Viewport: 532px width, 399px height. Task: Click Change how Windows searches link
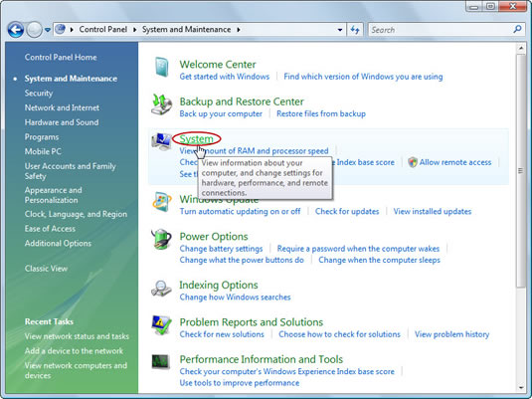pos(235,298)
